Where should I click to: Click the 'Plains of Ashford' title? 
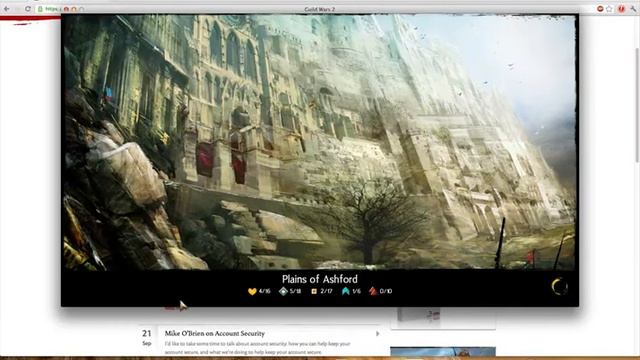320,279
